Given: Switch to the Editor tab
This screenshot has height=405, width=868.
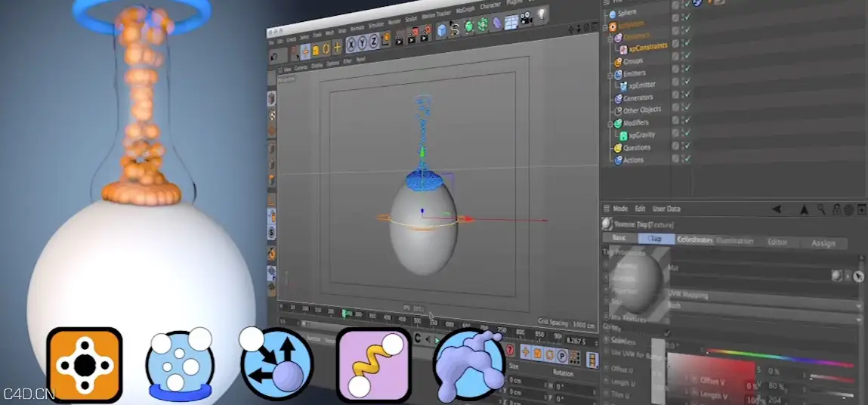Looking at the screenshot, I should tap(777, 242).
